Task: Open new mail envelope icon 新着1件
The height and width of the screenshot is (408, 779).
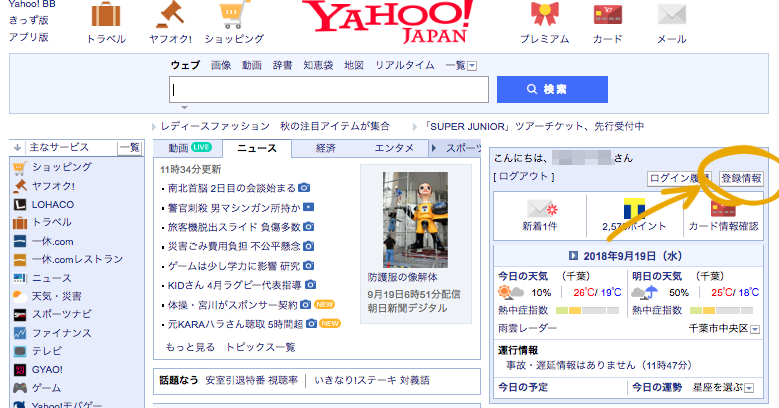Action: (542, 208)
